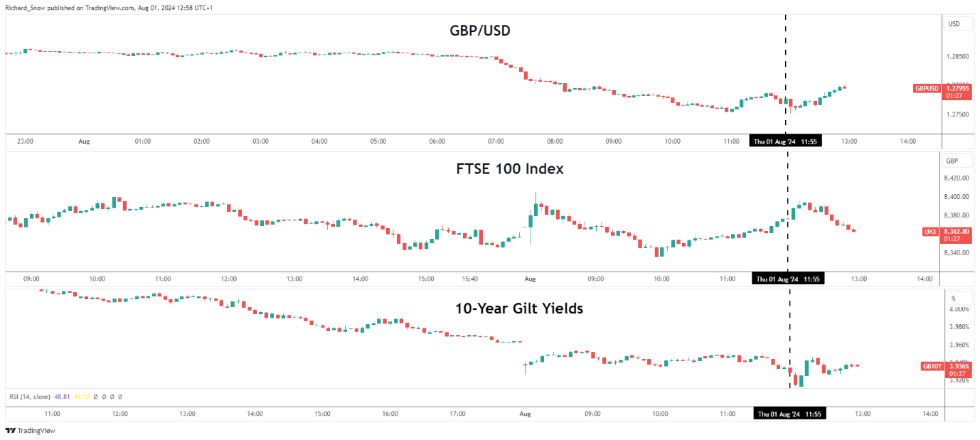Open the % unit selector on yields chart
This screenshot has height=440, width=980.
[953, 298]
